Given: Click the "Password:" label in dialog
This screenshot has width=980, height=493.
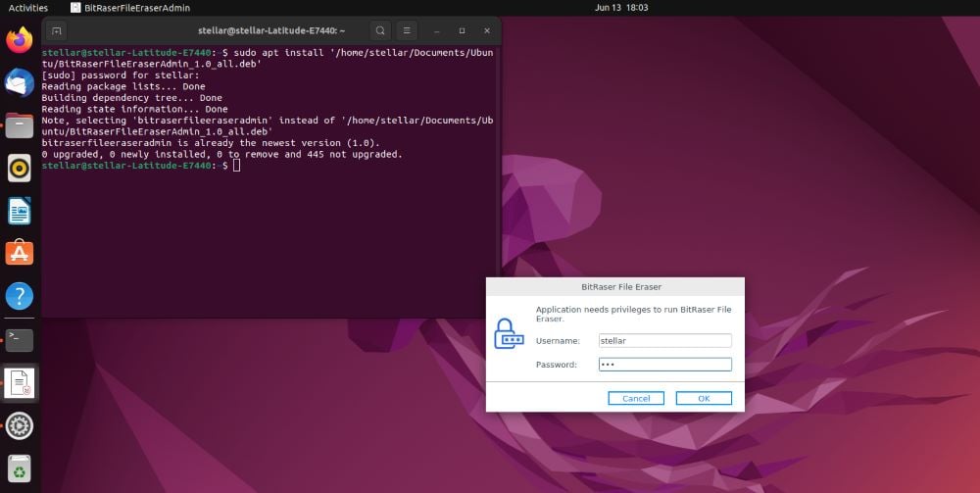Looking at the screenshot, I should (x=557, y=365).
